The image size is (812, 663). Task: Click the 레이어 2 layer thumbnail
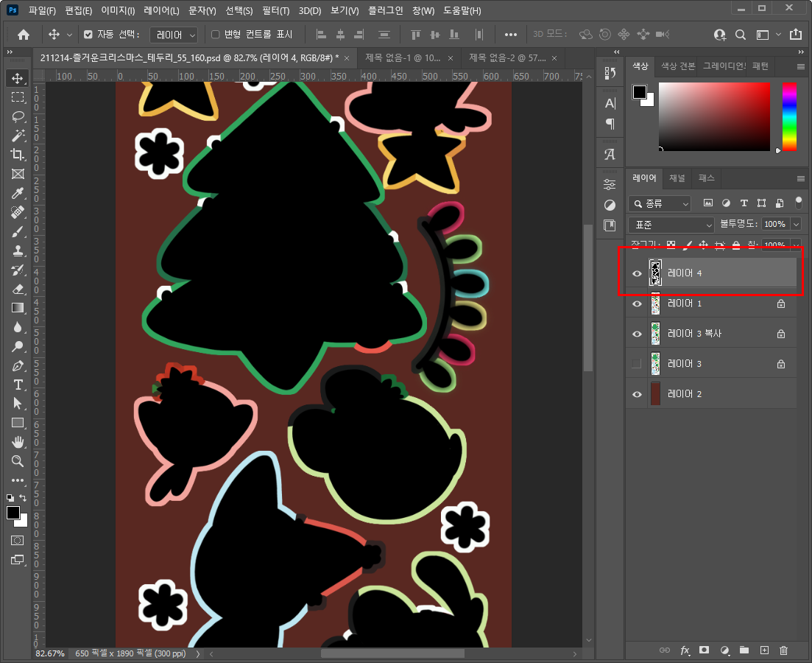click(655, 394)
